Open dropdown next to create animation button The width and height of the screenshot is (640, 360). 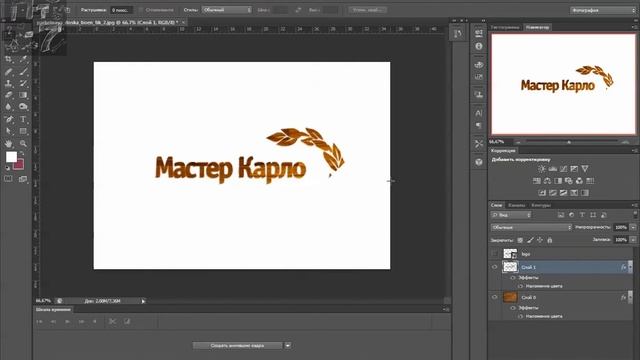click(288, 346)
